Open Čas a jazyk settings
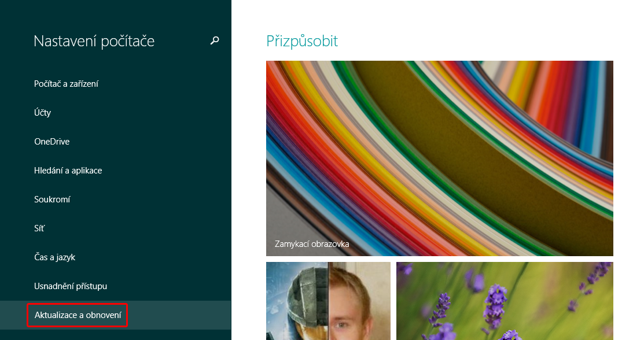 (x=54, y=257)
